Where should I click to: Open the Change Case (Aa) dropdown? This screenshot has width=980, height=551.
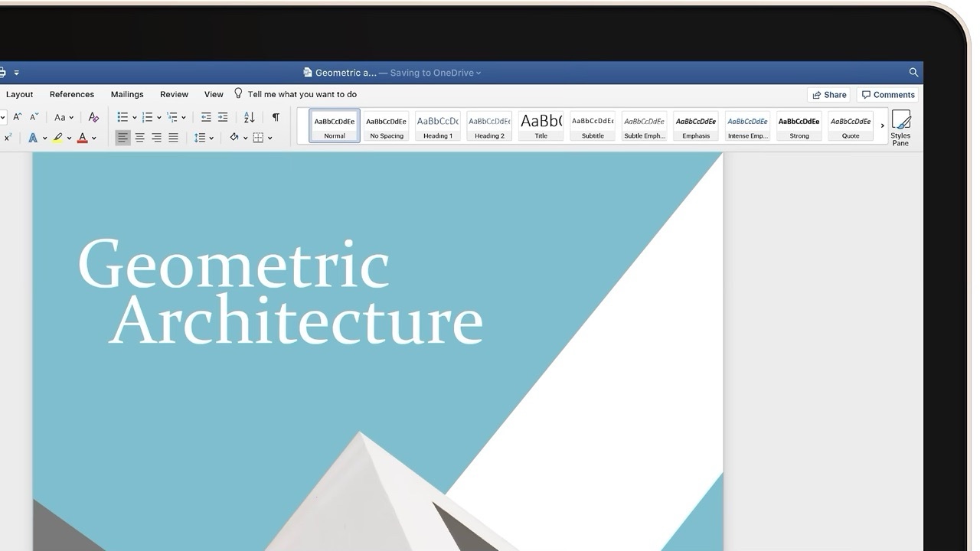[x=64, y=117]
